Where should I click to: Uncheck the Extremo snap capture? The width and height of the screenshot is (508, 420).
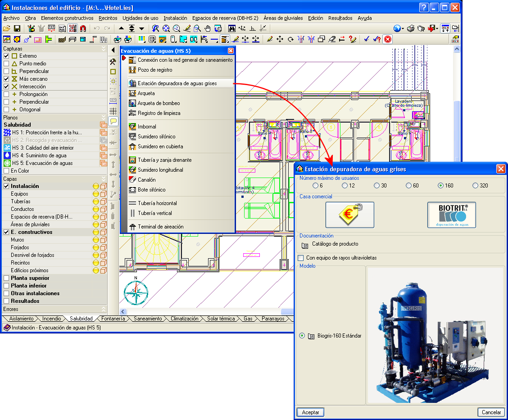tap(6, 56)
